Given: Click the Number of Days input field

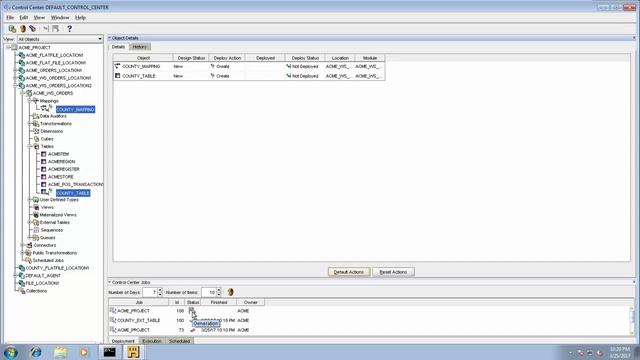Looking at the screenshot, I should 149,292.
